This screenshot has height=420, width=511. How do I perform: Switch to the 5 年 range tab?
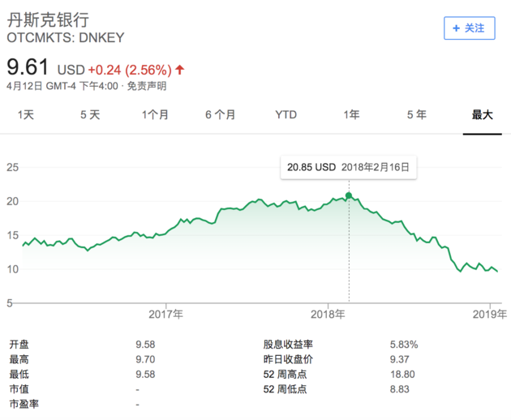point(416,115)
